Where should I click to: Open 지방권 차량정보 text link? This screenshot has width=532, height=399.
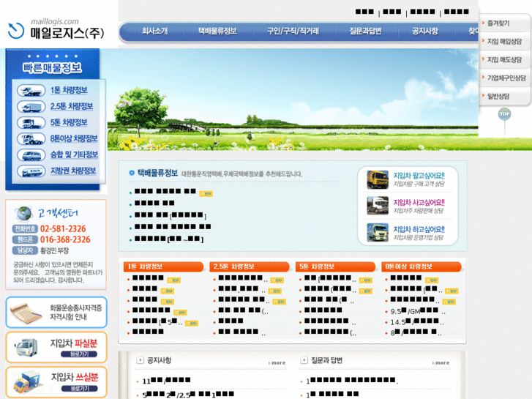point(73,171)
